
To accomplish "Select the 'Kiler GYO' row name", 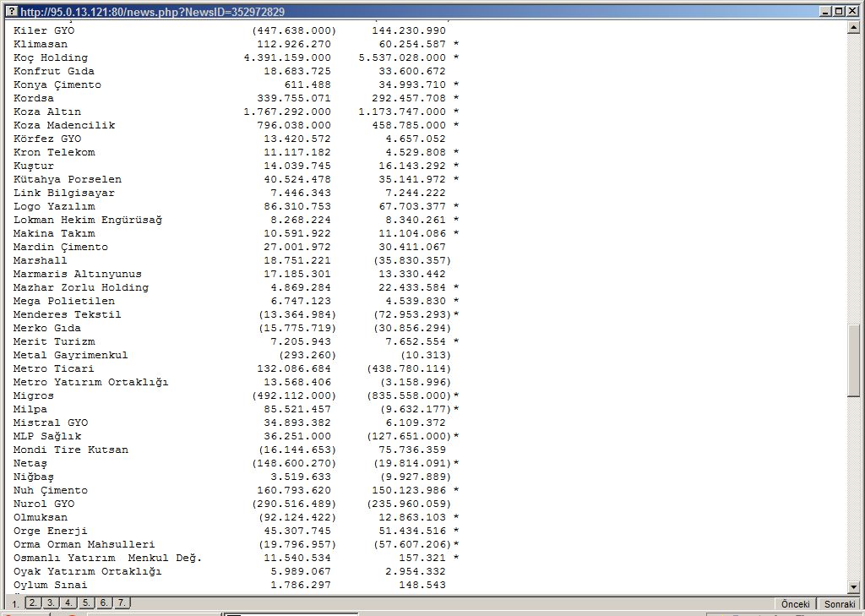I will [44, 30].
